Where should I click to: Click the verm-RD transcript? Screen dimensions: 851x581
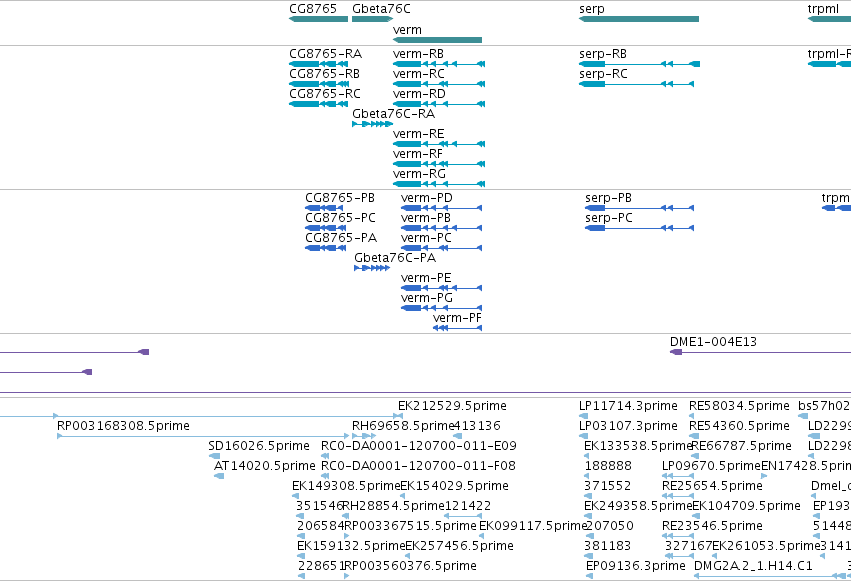[x=439, y=104]
